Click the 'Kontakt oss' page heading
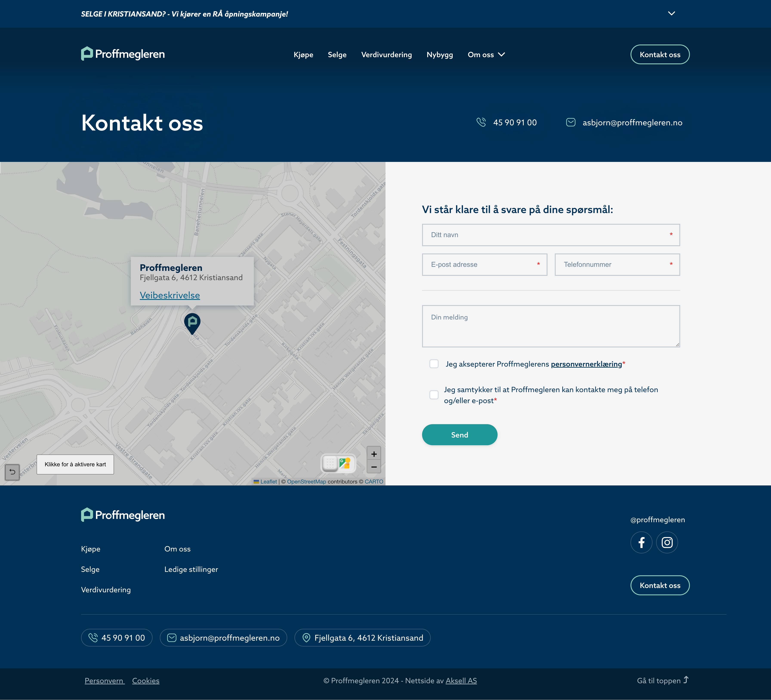Screen dimensions: 771x700 [x=142, y=123]
